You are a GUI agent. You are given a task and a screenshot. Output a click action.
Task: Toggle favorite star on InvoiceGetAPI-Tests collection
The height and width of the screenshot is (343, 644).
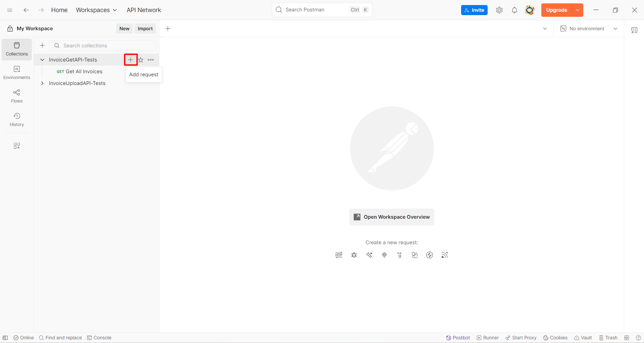[x=141, y=59]
